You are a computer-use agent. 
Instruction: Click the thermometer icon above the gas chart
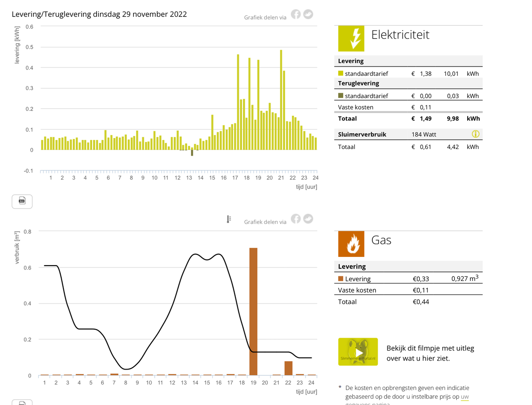click(x=228, y=219)
